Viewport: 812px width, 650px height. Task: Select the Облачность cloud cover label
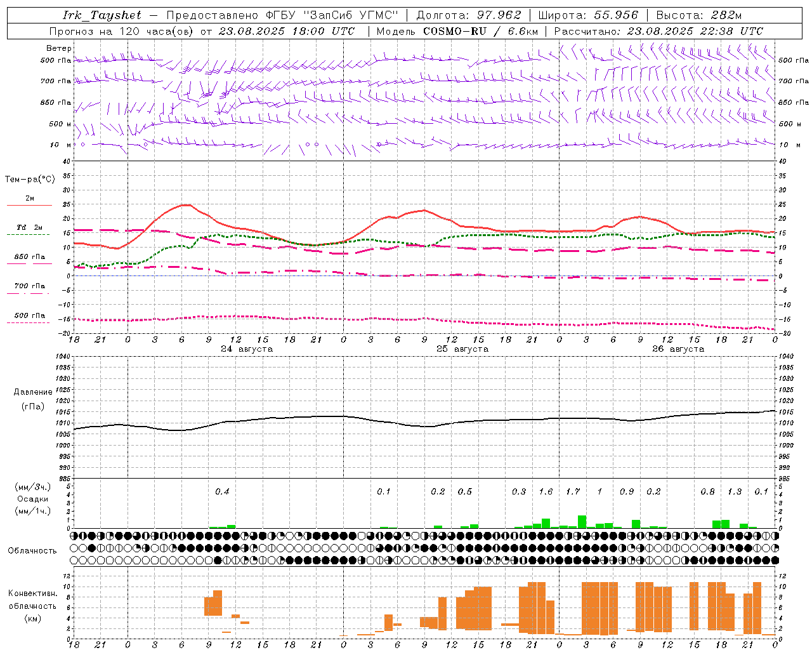[x=32, y=550]
